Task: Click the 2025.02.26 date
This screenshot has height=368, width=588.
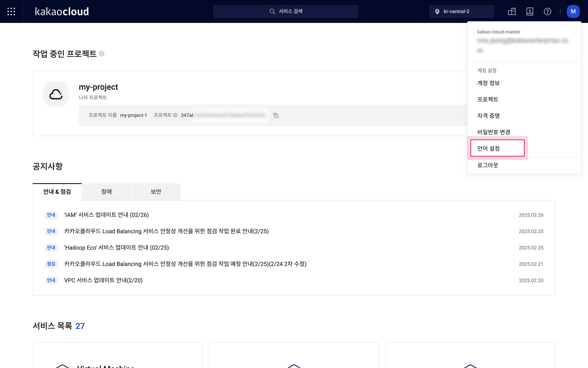Action: (x=531, y=215)
